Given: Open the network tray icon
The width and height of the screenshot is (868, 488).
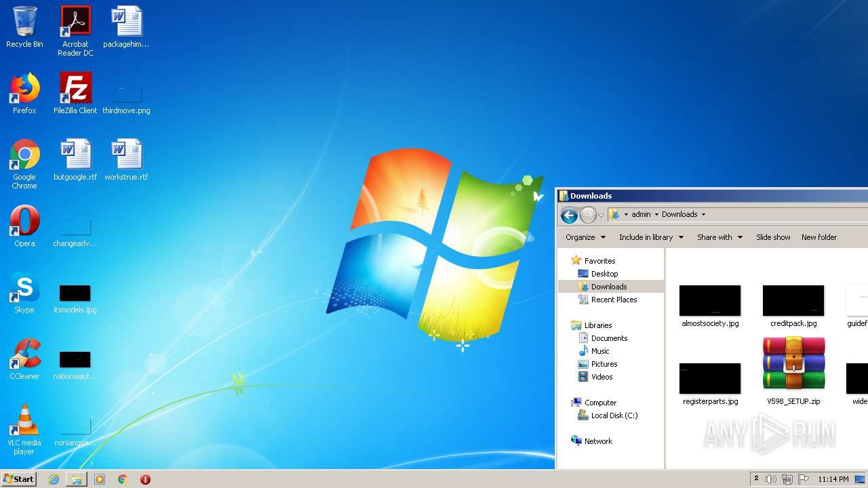Looking at the screenshot, I should 787,479.
